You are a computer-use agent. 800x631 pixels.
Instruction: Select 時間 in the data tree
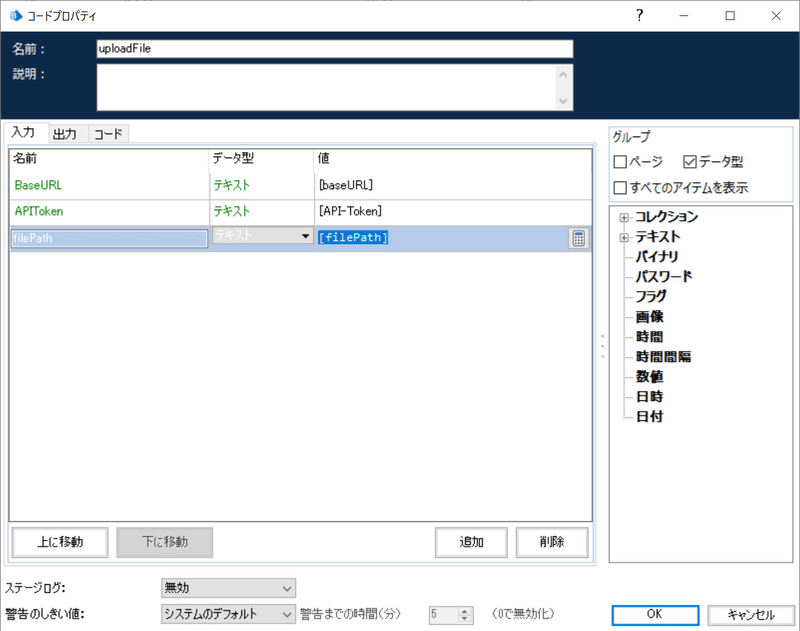pyautogui.click(x=649, y=337)
